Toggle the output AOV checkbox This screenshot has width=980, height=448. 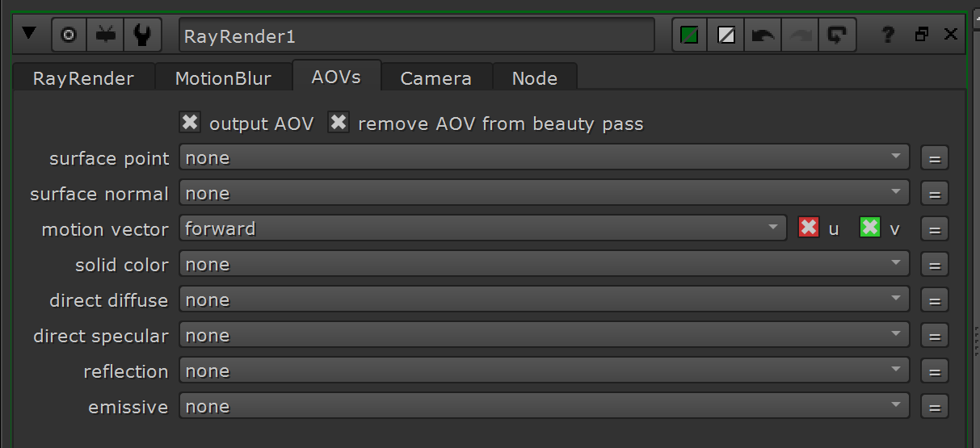coord(190,123)
